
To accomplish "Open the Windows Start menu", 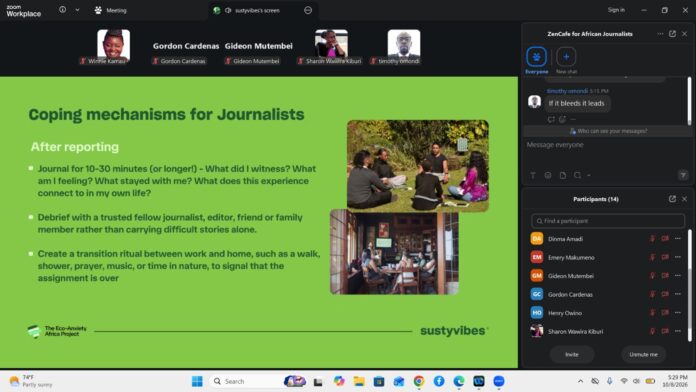I will click(197, 381).
